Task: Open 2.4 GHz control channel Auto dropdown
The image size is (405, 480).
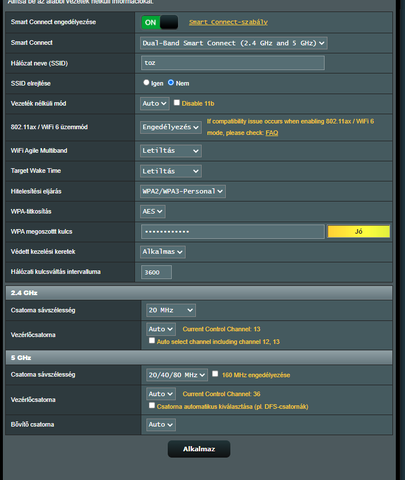Action: pos(161,329)
